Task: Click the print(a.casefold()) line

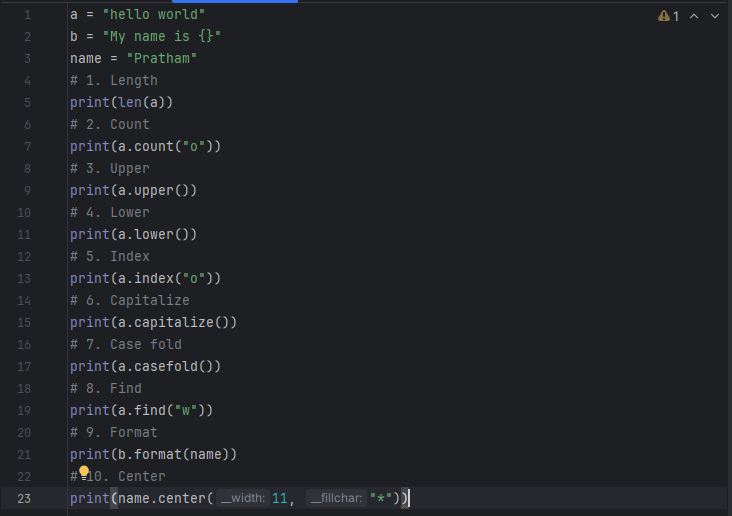Action: [x=145, y=366]
